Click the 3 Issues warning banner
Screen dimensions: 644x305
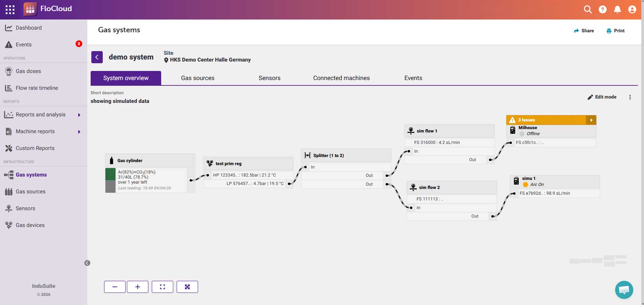point(546,120)
